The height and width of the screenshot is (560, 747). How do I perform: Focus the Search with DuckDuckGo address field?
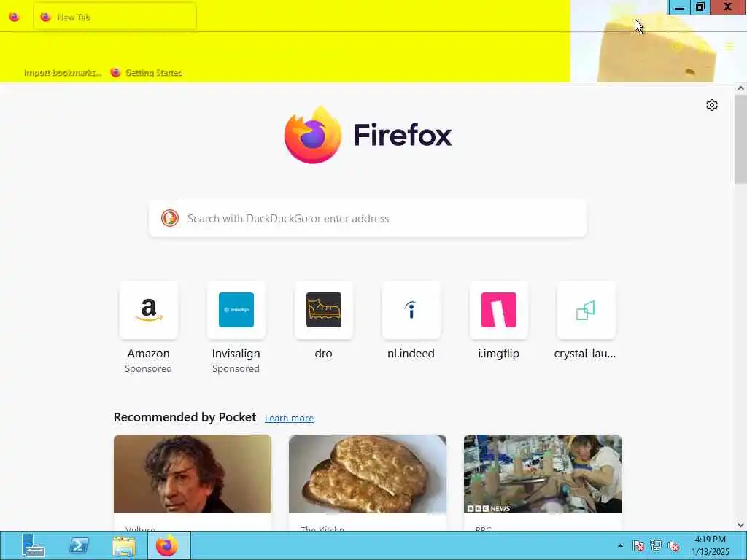[368, 218]
